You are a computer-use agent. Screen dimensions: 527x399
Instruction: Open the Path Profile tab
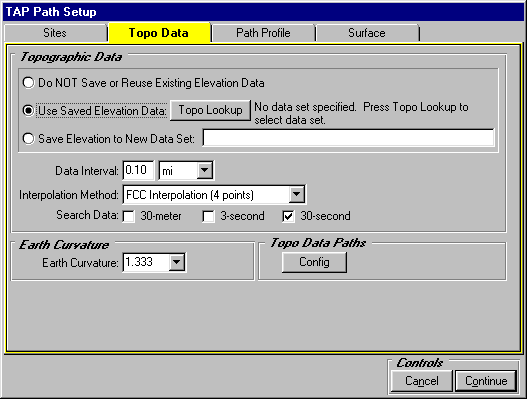click(x=263, y=33)
